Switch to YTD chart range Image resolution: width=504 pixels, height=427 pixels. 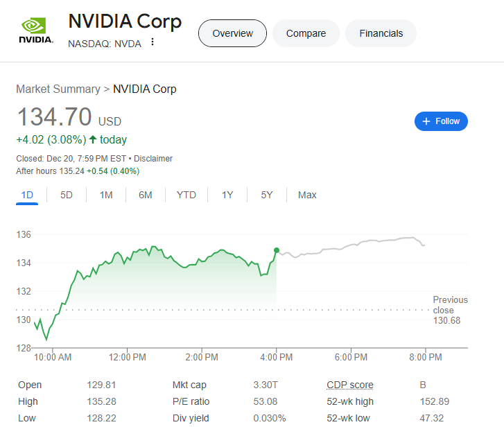[x=186, y=195]
